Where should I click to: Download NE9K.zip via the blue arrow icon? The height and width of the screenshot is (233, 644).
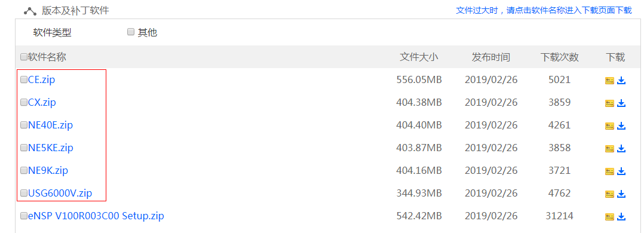pyautogui.click(x=621, y=171)
